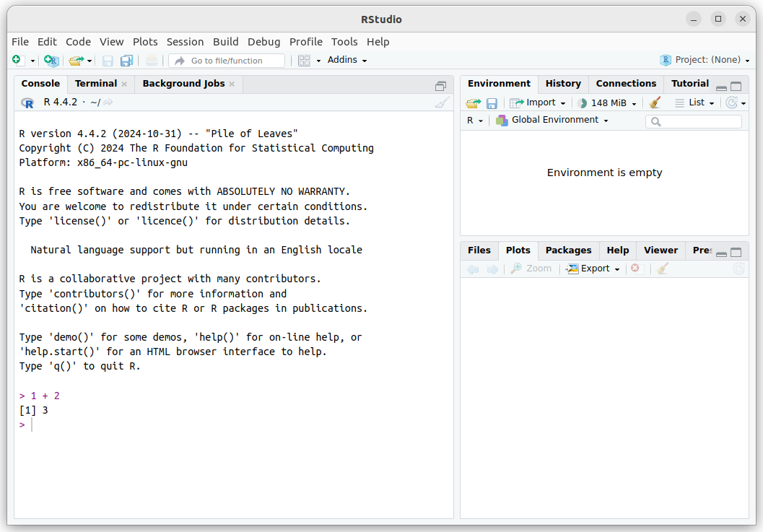Select the Connections tab
This screenshot has width=763, height=532.
pyautogui.click(x=626, y=84)
